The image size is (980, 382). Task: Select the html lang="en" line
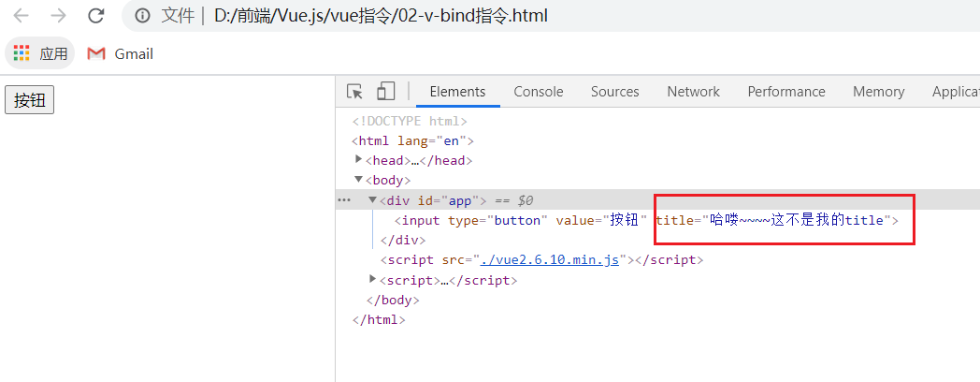pyautogui.click(x=413, y=140)
